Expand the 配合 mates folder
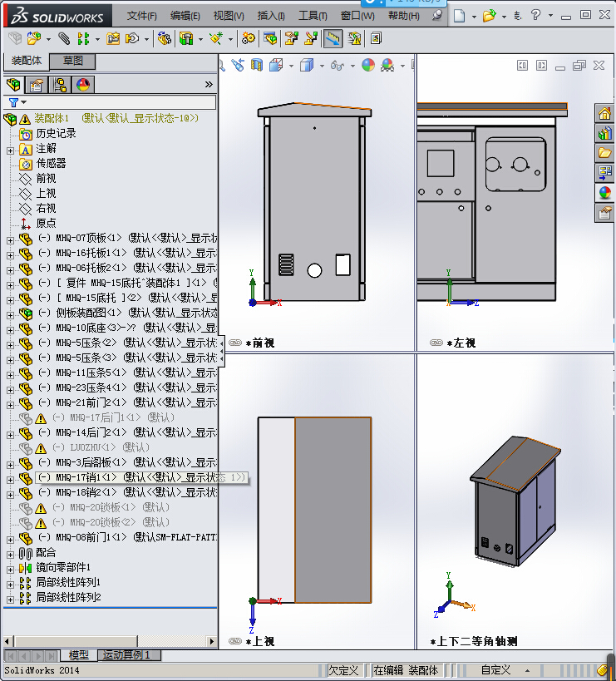 [x=10, y=555]
